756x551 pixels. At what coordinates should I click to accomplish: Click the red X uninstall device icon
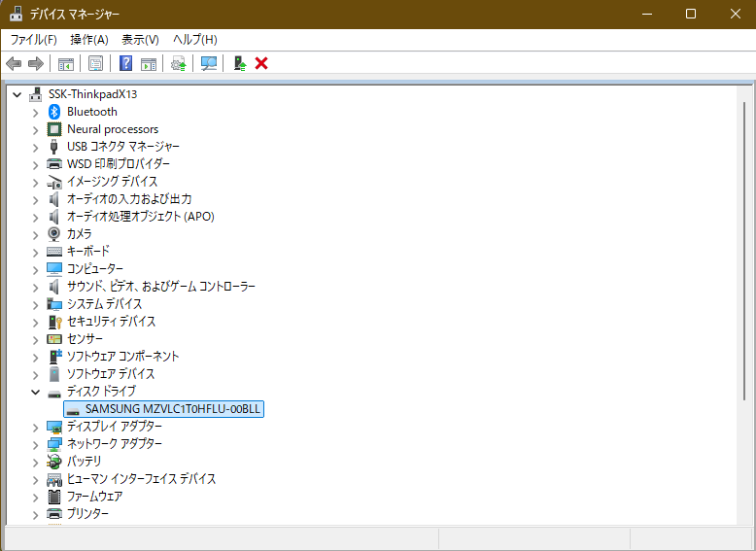261,63
